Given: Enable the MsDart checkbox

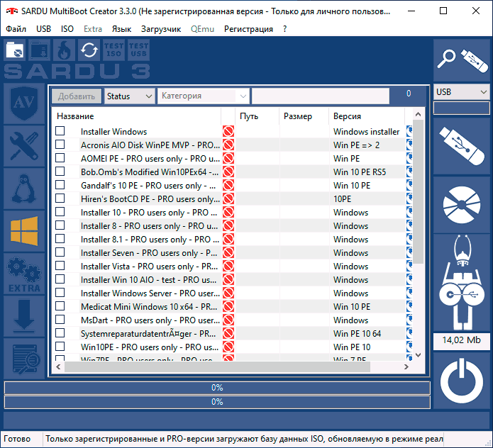Looking at the screenshot, I should click(60, 320).
